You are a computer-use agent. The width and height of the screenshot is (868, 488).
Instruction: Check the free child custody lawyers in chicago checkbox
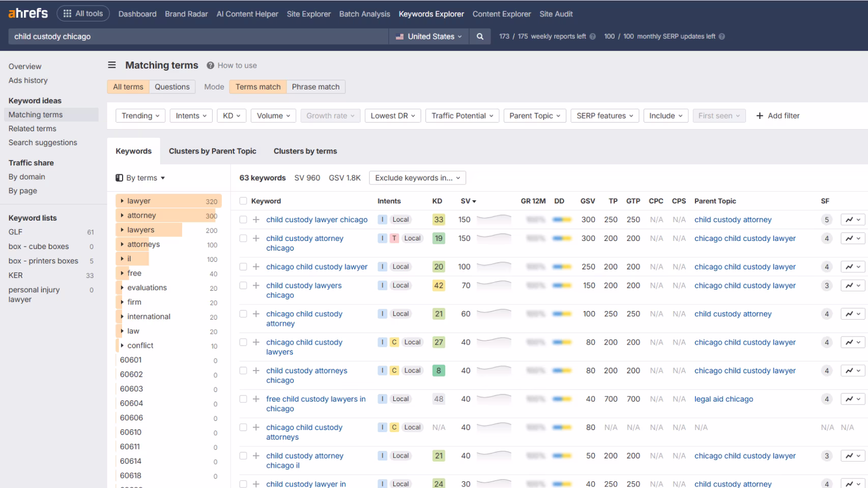coord(243,399)
